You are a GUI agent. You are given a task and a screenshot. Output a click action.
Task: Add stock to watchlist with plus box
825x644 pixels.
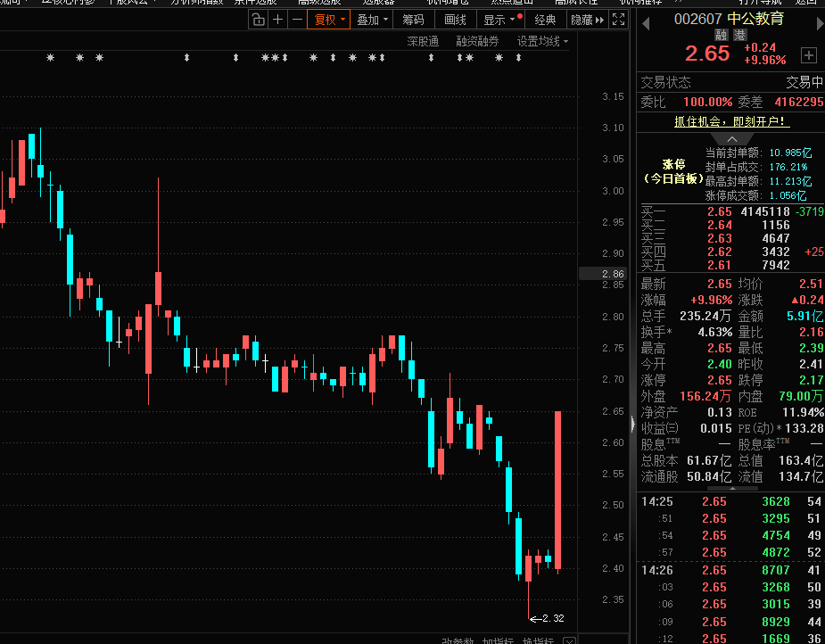(x=809, y=55)
